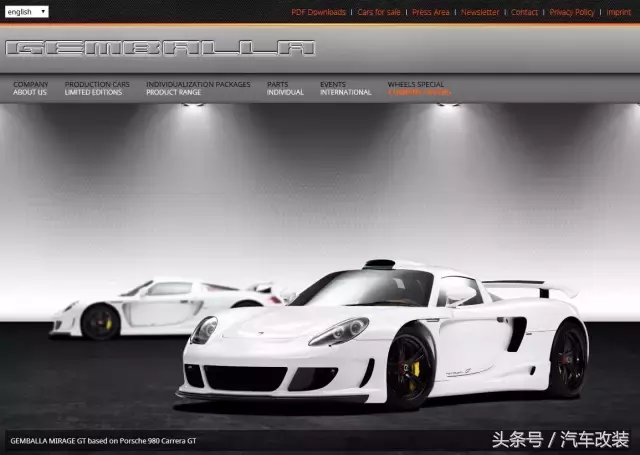Open PDF Downloads link
The image size is (640, 455).
[318, 12]
